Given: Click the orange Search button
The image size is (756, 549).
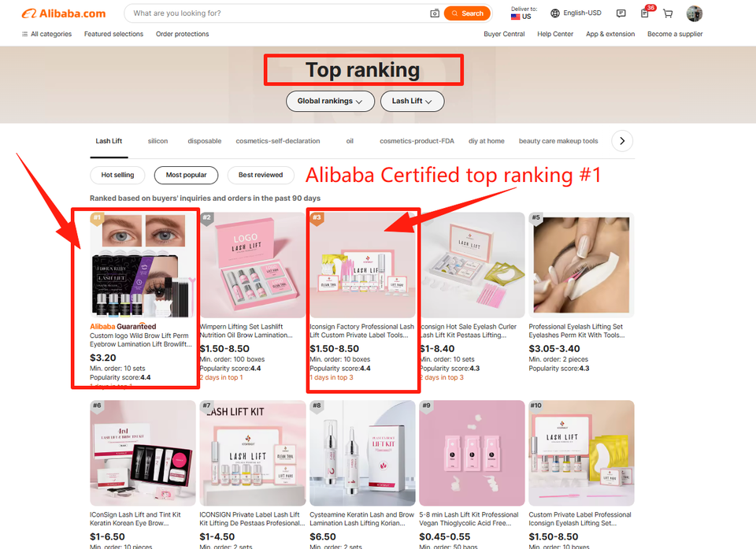Looking at the screenshot, I should 467,13.
